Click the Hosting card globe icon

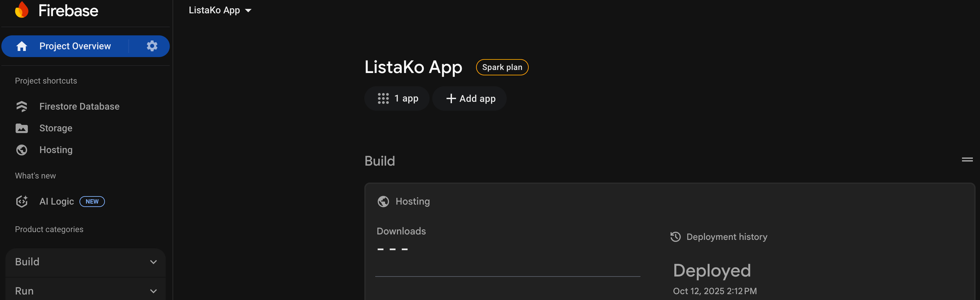[383, 201]
